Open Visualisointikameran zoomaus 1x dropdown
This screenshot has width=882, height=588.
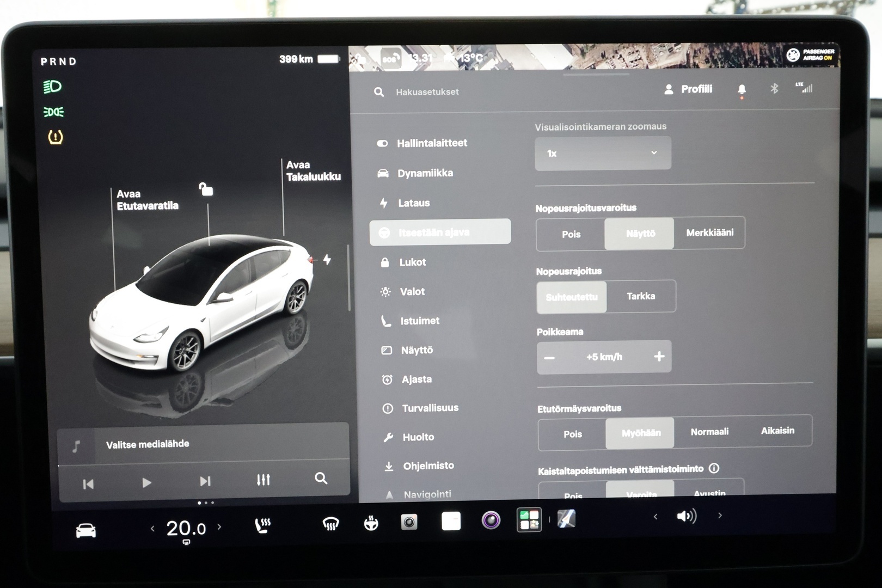[x=603, y=154]
